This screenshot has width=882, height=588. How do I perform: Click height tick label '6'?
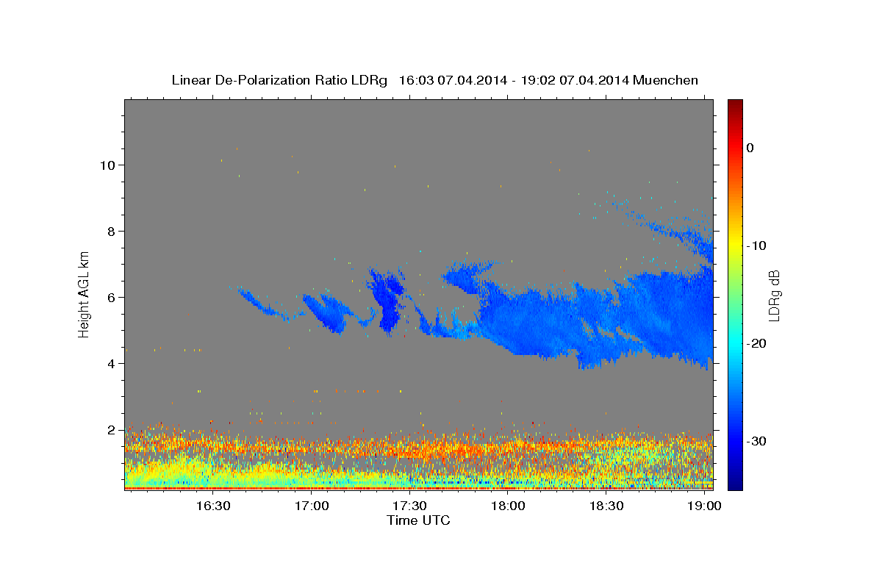pyautogui.click(x=111, y=297)
